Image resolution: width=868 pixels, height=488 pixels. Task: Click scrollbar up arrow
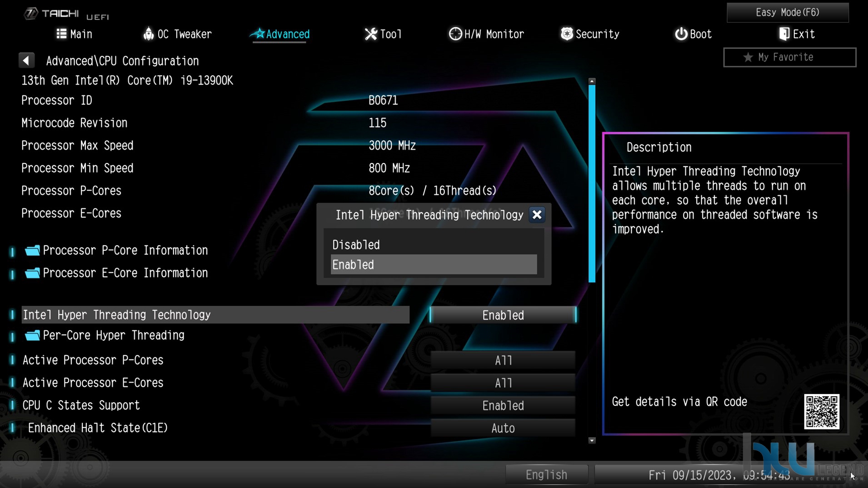pyautogui.click(x=592, y=81)
